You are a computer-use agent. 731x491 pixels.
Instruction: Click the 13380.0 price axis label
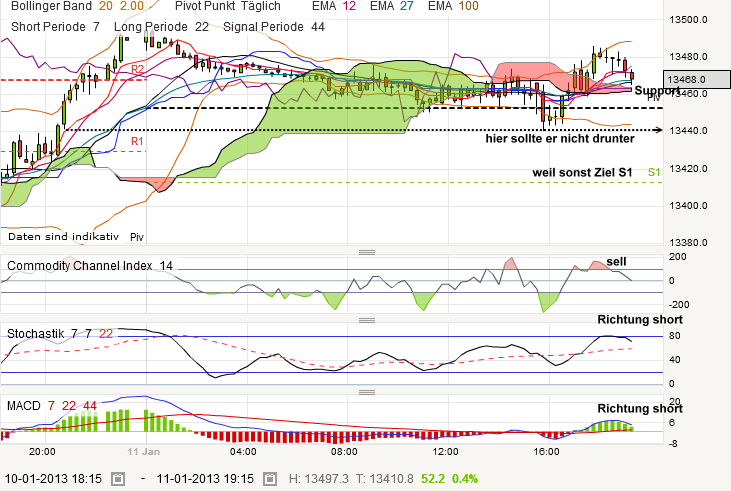(x=688, y=242)
